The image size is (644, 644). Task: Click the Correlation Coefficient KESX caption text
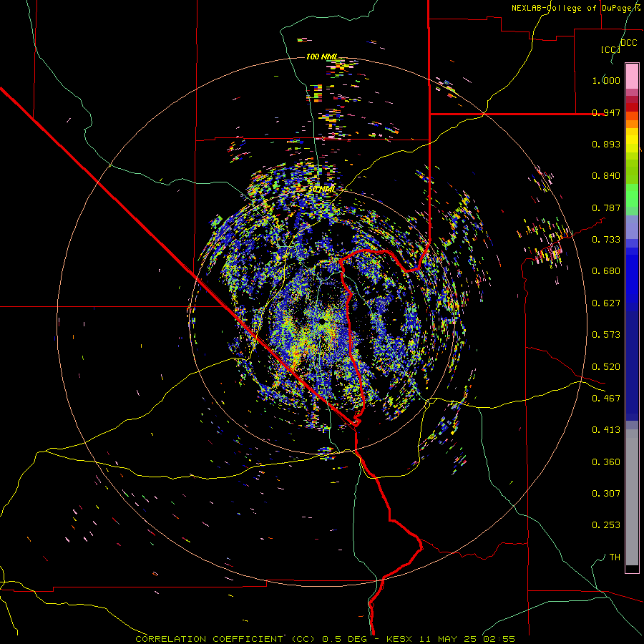325,639
